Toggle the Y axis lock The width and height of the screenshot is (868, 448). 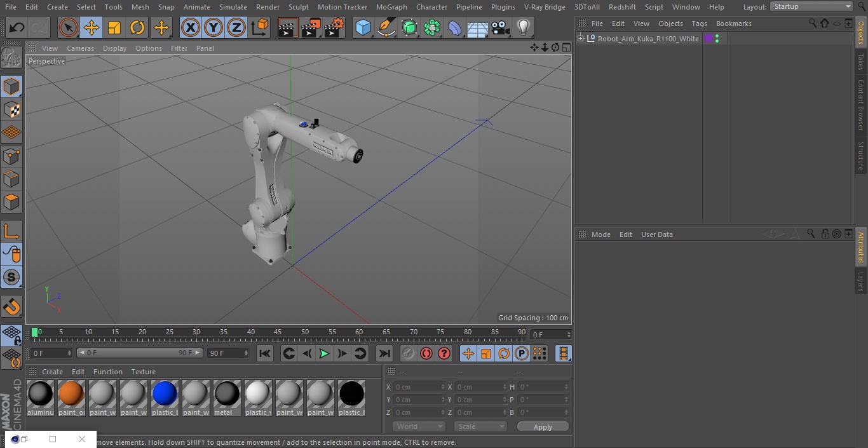pos(214,27)
